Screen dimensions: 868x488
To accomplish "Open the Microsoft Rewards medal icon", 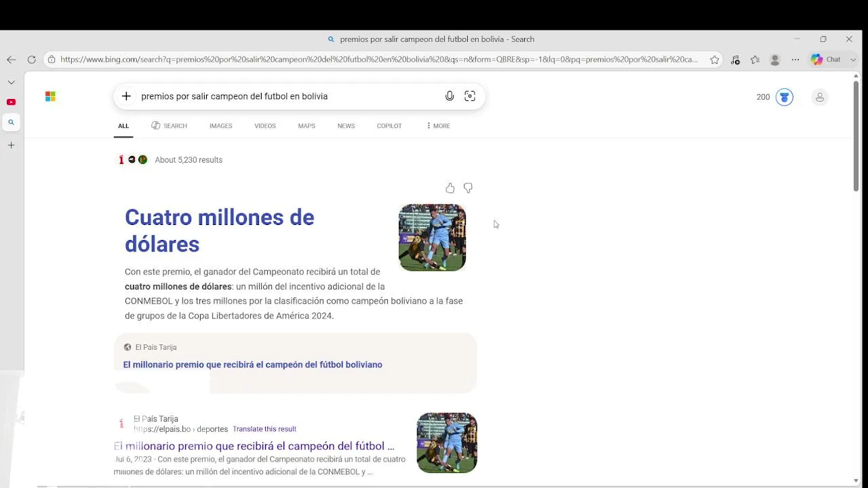I will pos(785,97).
